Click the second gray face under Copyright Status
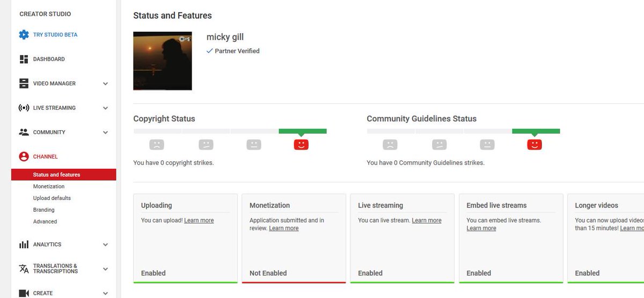644x298 pixels. click(x=206, y=144)
